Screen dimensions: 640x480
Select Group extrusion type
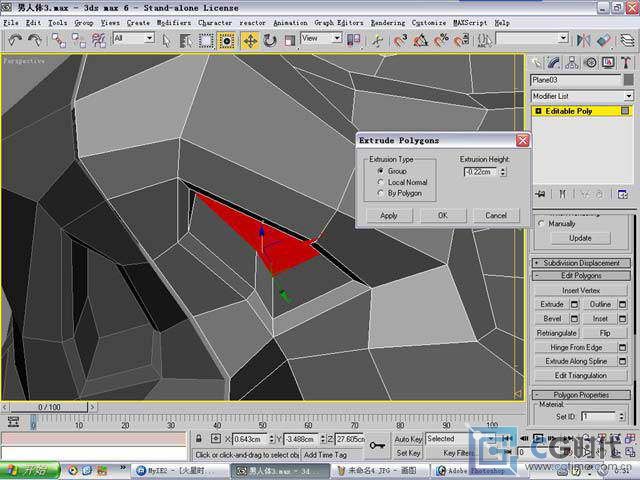click(x=381, y=171)
